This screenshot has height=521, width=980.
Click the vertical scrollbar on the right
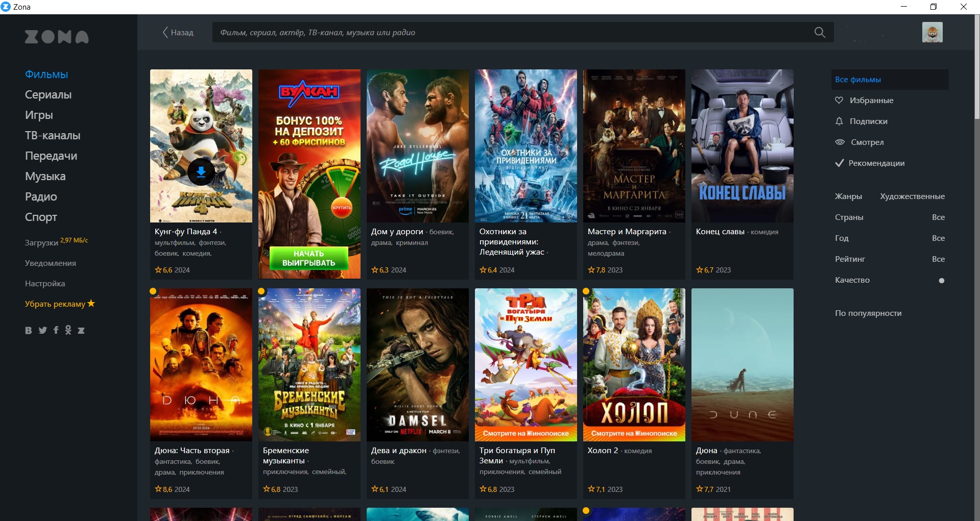(x=976, y=66)
